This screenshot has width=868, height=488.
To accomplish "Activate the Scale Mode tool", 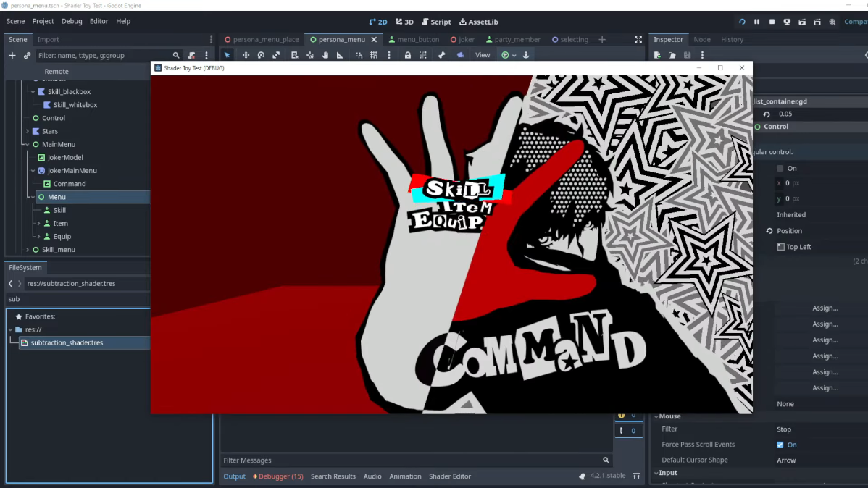I will point(276,55).
